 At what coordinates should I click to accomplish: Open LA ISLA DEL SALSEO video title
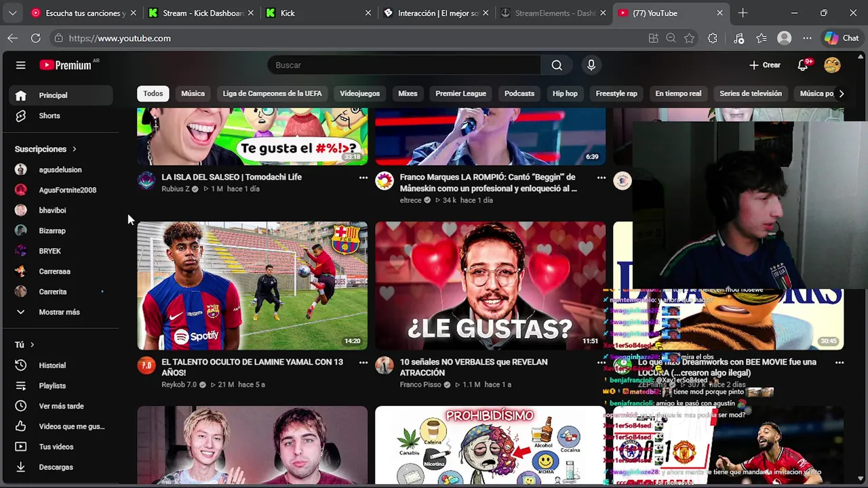point(231,177)
